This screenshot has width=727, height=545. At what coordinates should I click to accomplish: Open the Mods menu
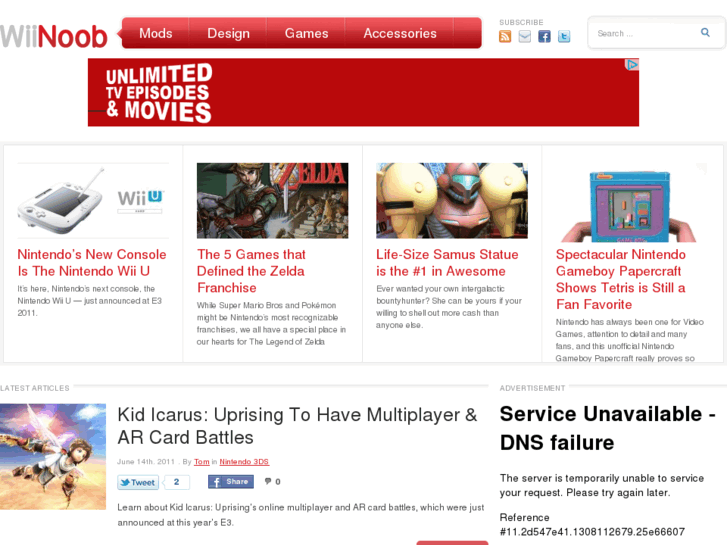point(156,33)
